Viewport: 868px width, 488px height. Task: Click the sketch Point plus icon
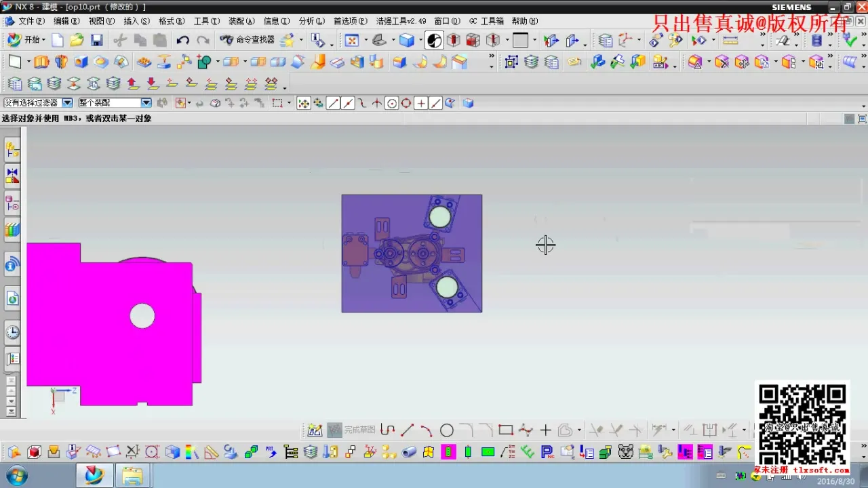[545, 430]
